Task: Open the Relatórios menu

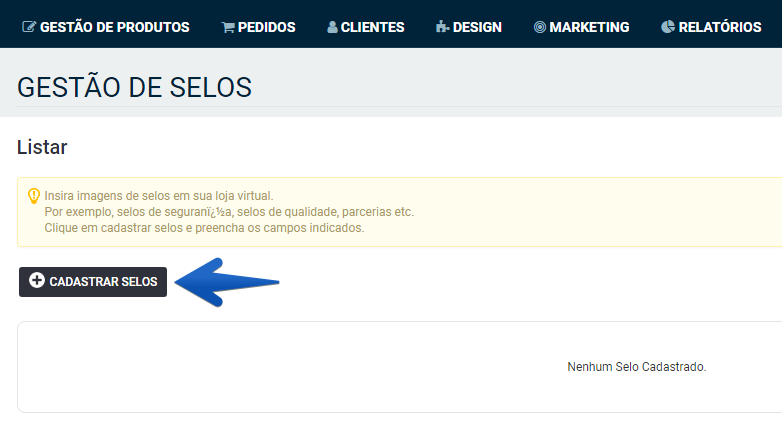Action: pos(711,27)
